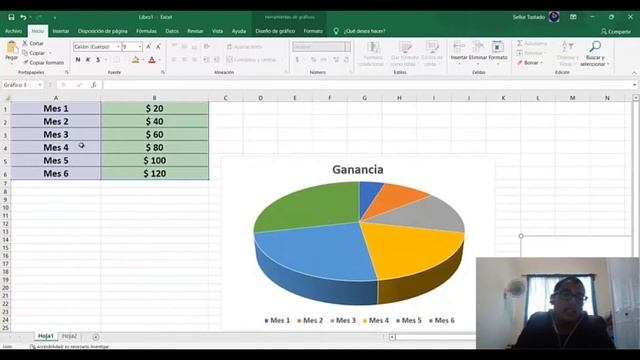Click the Undo arrow icon
The image size is (640, 360).
[x=23, y=17]
